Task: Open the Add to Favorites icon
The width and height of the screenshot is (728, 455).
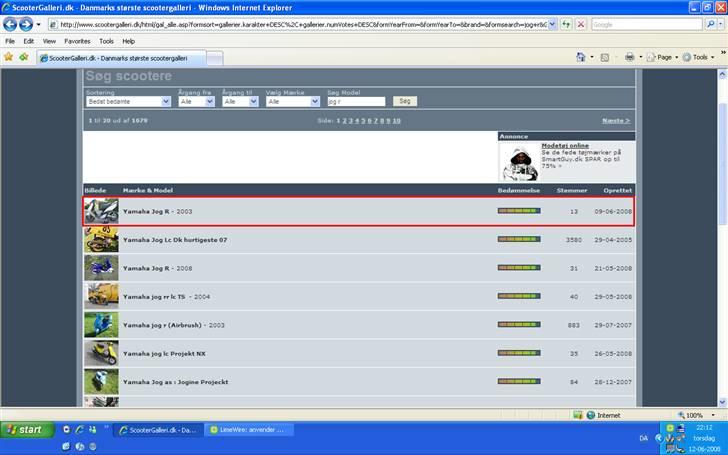Action: point(24,57)
